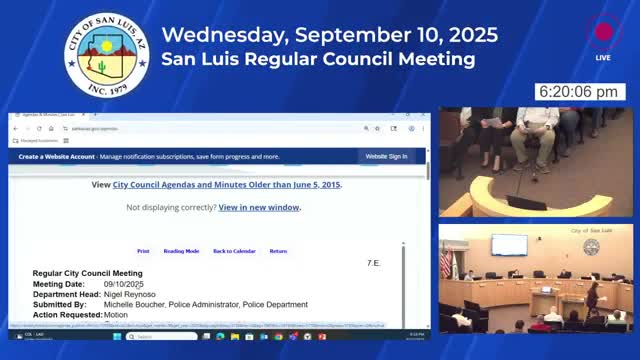Click the 6:20:06 pm clock overlay
Screen dimensions: 640x360
tap(580, 92)
